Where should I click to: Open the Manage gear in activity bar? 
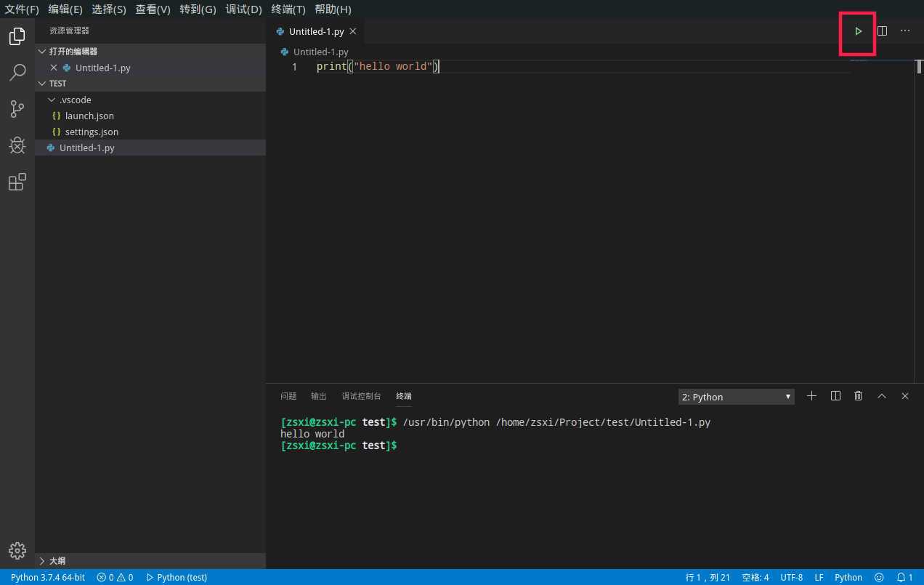click(x=17, y=550)
